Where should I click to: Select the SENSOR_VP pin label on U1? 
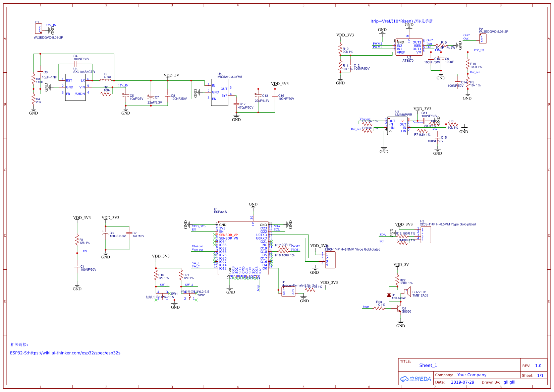[228, 235]
